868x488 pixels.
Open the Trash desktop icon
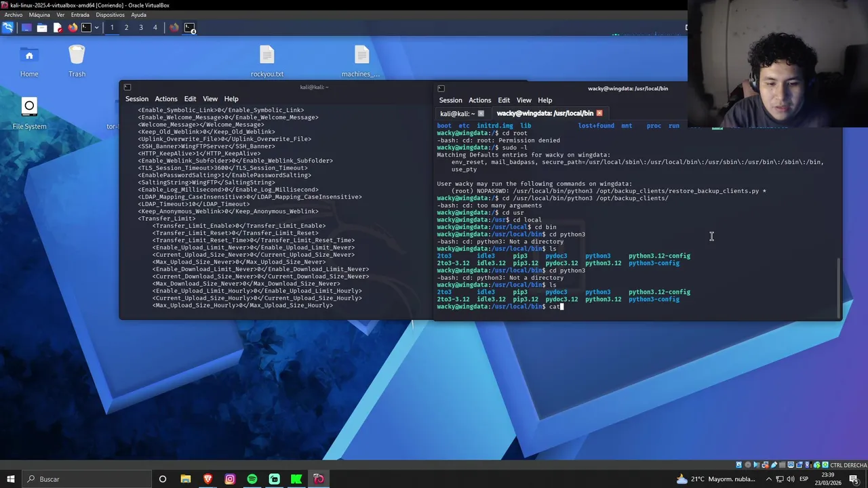click(x=77, y=61)
